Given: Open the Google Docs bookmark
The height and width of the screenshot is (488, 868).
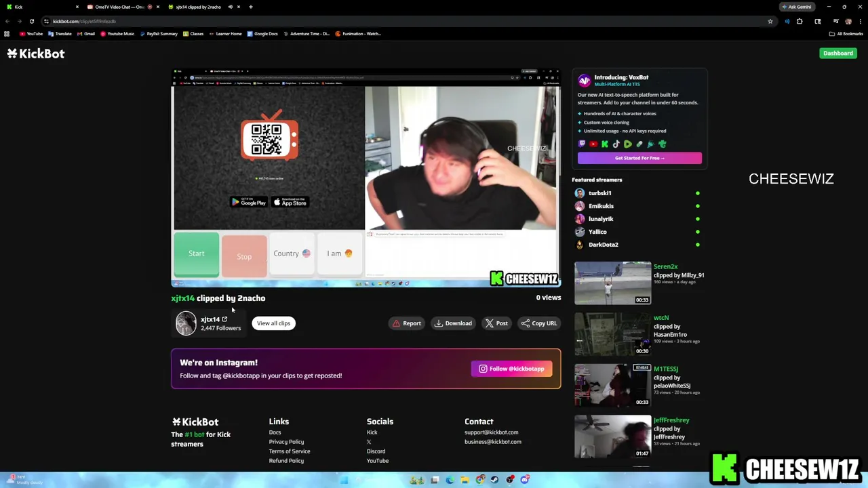Looking at the screenshot, I should pos(262,33).
